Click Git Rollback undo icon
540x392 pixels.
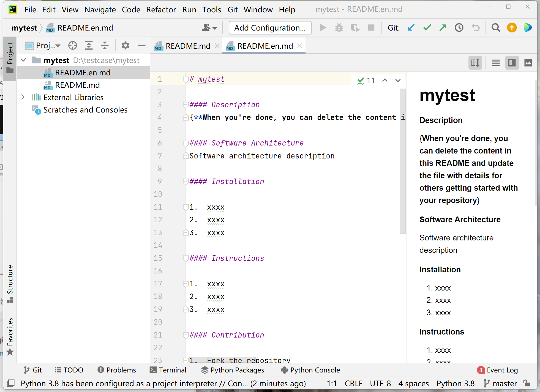pyautogui.click(x=475, y=28)
